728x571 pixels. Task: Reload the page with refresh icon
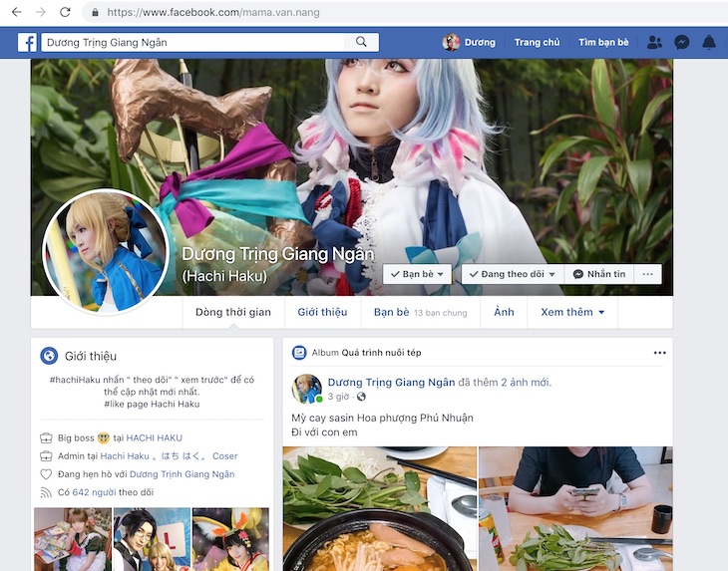pos(65,12)
